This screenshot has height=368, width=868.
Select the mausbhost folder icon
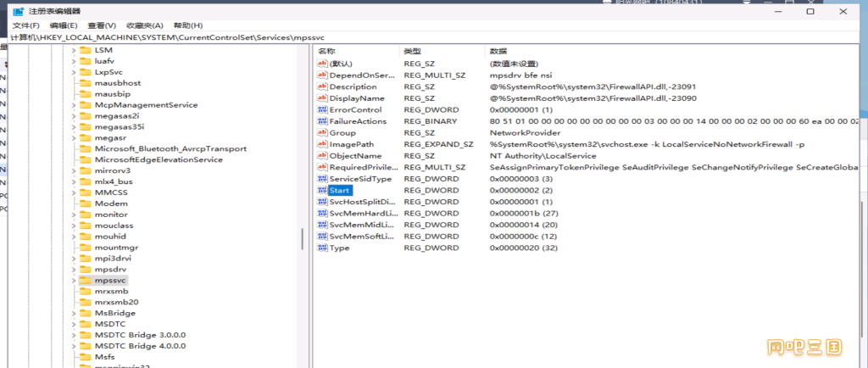[85, 83]
